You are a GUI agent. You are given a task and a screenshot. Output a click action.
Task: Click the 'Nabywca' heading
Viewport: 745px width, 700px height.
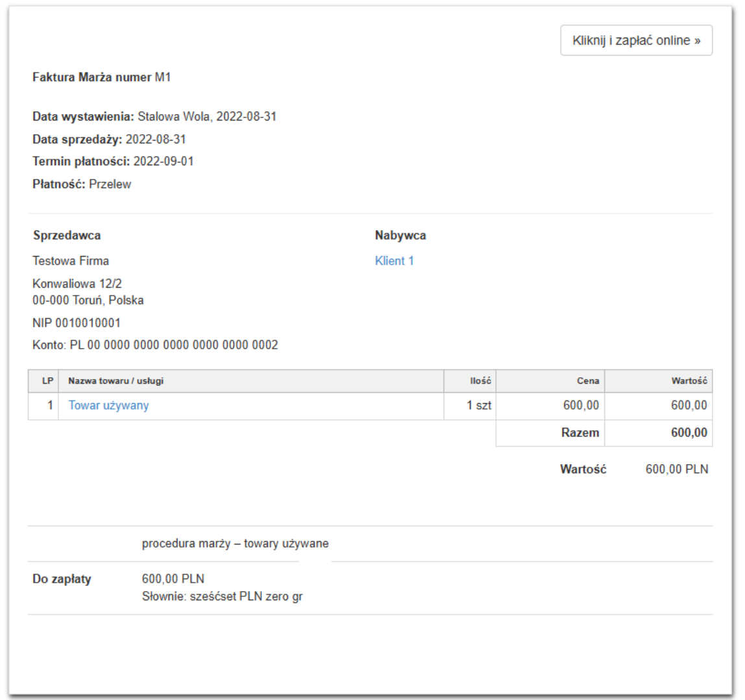click(400, 235)
